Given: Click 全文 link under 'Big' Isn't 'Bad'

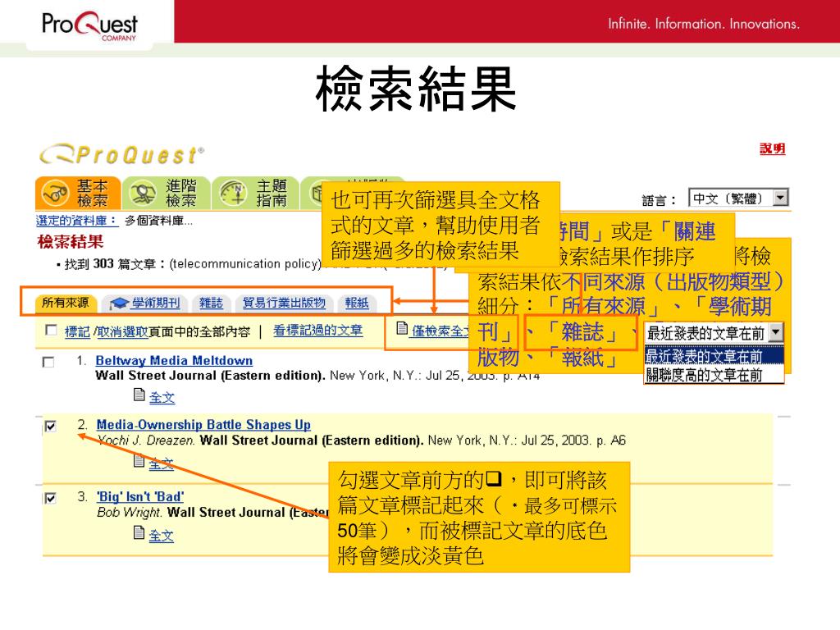Looking at the screenshot, I should tap(162, 535).
